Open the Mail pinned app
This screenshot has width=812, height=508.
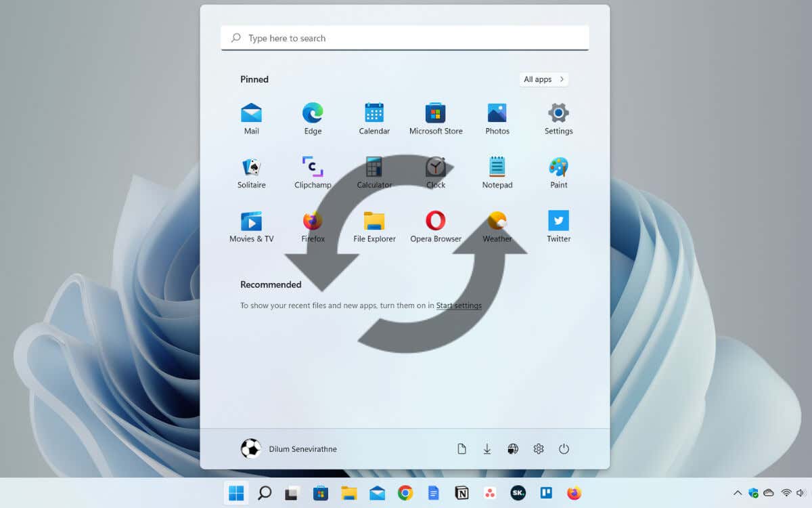tap(252, 119)
